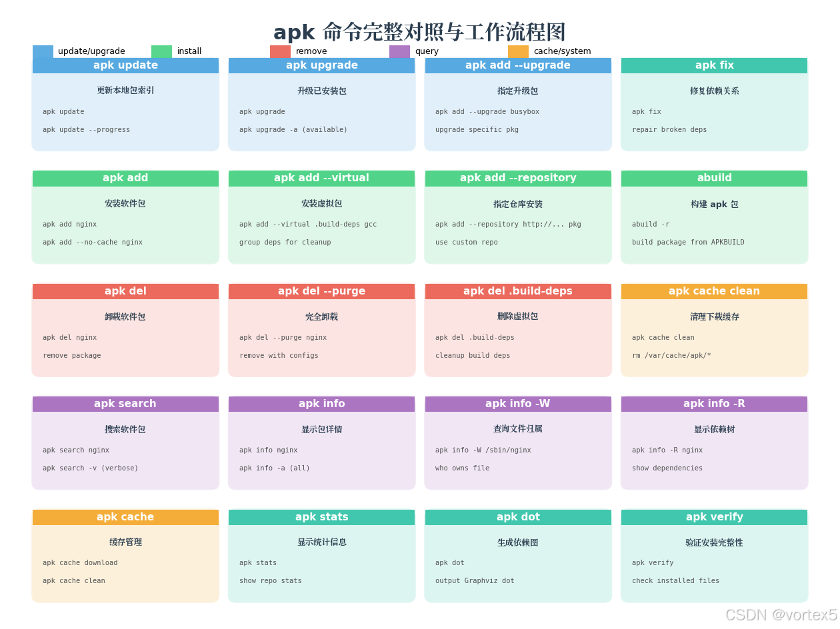
Task: Select the "apk info -R" card header
Action: (x=714, y=404)
